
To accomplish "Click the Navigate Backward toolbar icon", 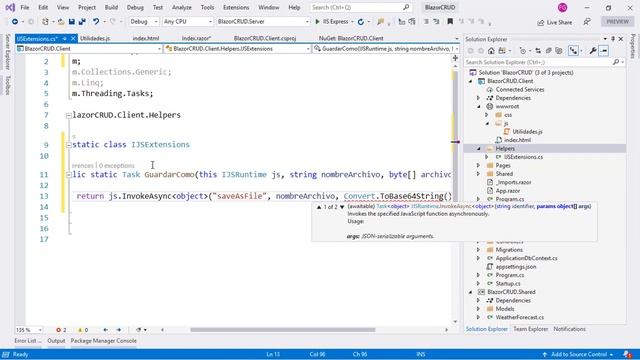I will click(x=15, y=22).
